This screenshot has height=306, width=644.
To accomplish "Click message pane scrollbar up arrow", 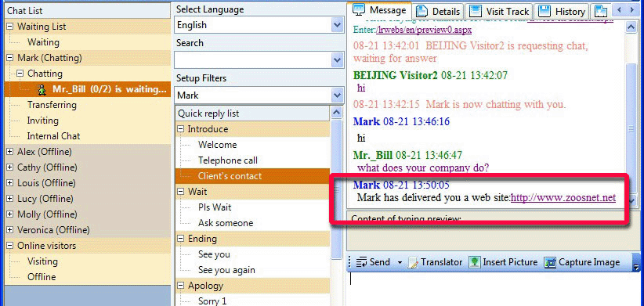I will [x=631, y=27].
